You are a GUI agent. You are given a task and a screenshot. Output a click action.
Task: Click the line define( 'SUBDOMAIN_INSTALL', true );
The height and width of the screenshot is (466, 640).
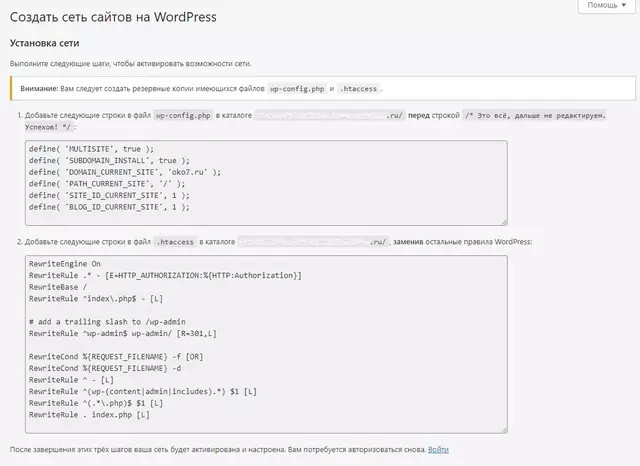point(109,161)
